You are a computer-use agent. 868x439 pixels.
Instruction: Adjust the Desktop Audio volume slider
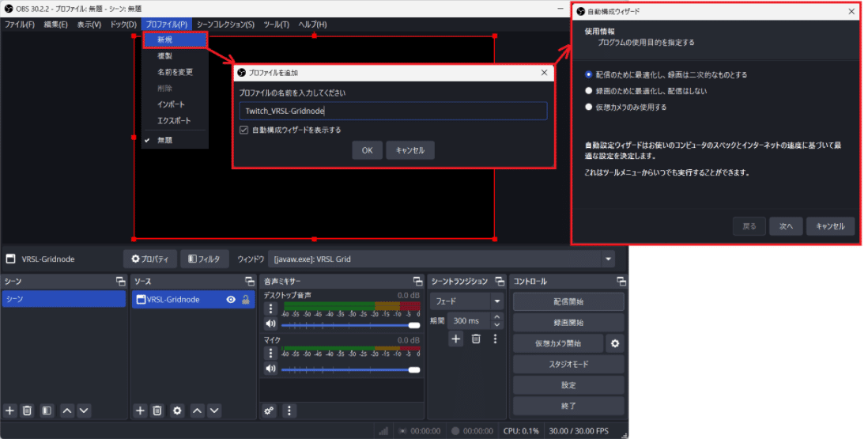(350, 326)
